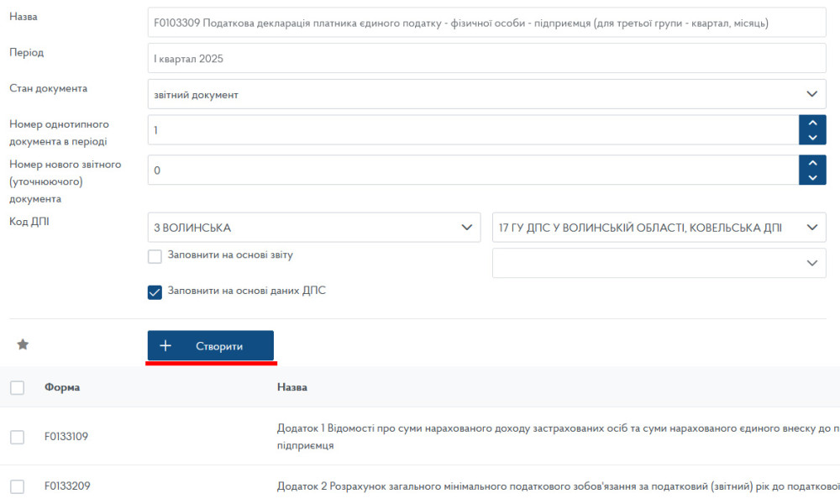Click the star favorites icon
The width and height of the screenshot is (840, 504).
pos(24,344)
